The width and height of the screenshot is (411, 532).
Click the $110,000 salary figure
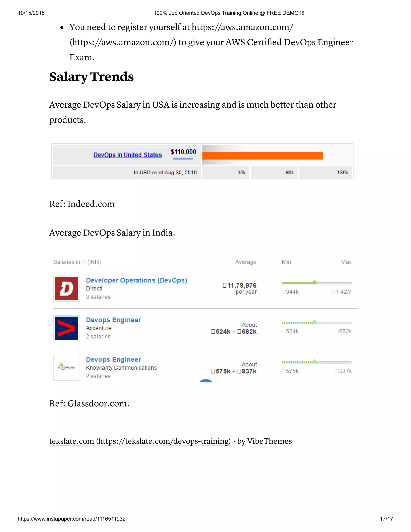tap(183, 152)
